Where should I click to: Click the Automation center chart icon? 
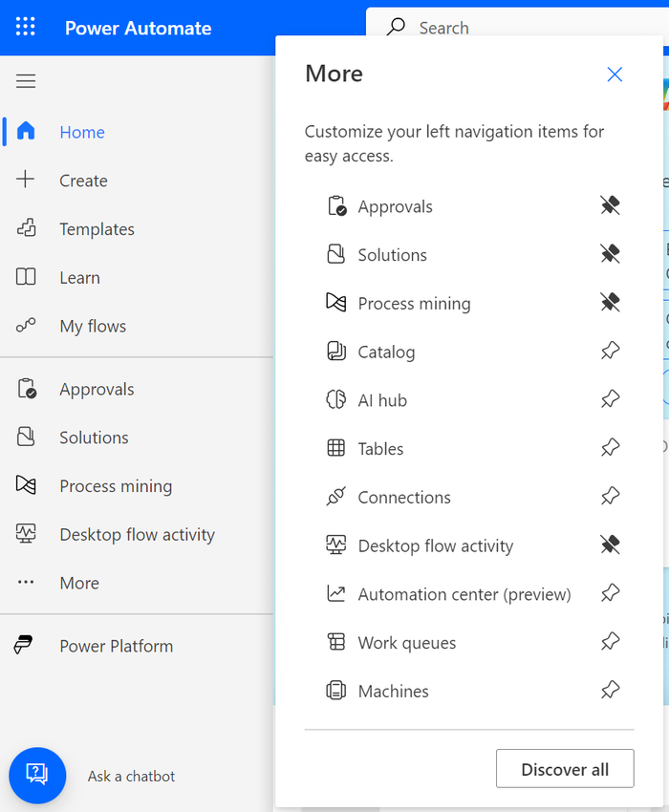click(x=335, y=594)
